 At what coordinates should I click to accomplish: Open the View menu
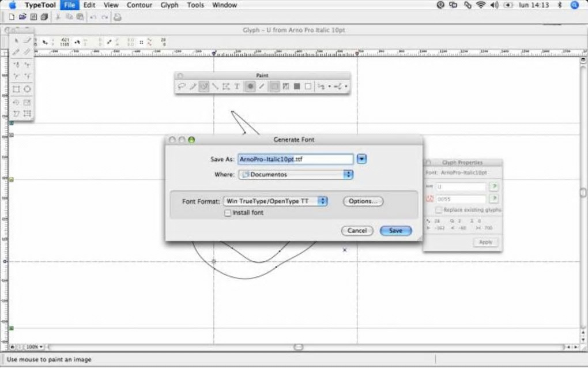[x=111, y=5]
